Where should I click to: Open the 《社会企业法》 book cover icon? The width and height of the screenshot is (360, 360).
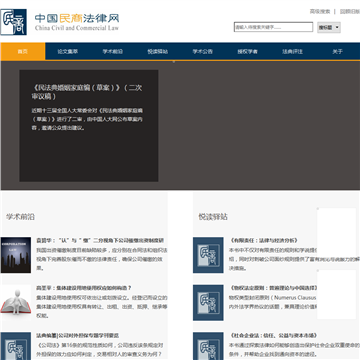tap(208, 346)
